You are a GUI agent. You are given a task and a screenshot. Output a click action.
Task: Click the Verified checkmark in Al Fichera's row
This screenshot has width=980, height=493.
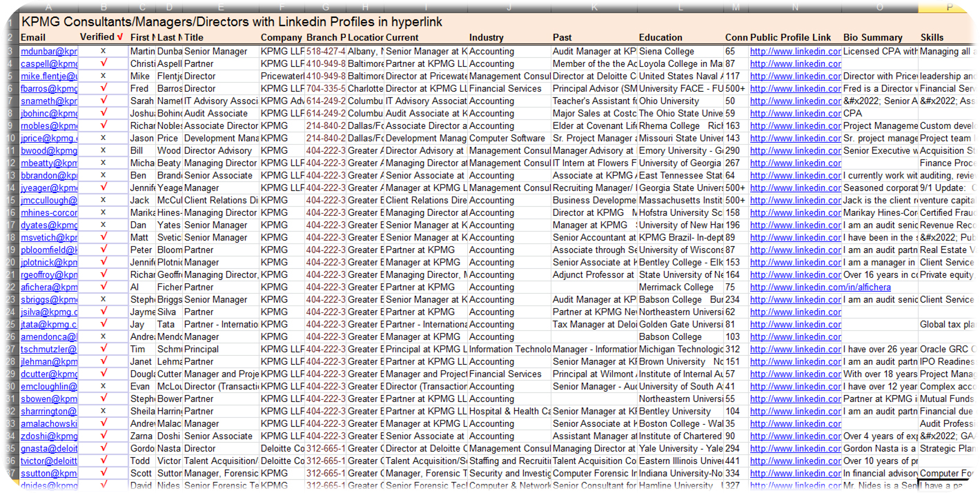pos(104,287)
